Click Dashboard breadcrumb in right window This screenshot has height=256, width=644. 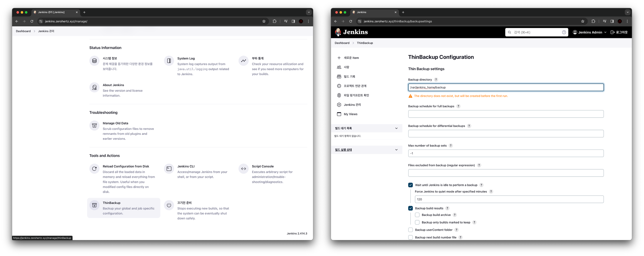pos(342,43)
